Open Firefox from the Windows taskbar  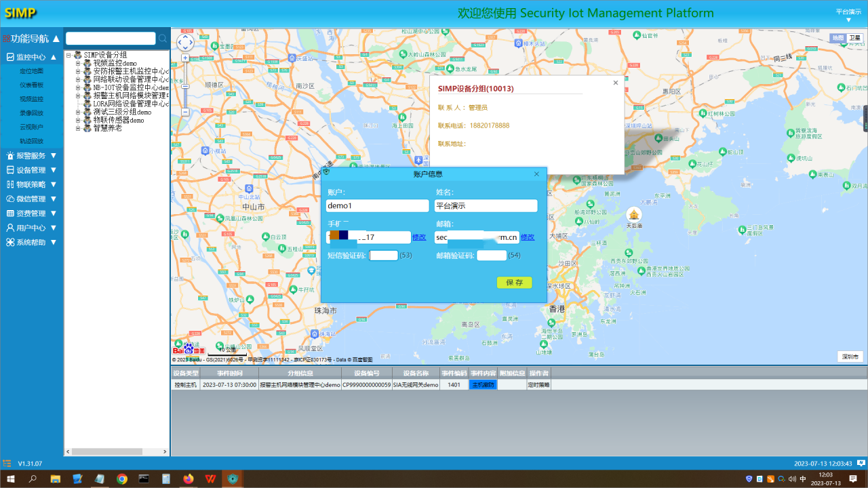point(188,479)
